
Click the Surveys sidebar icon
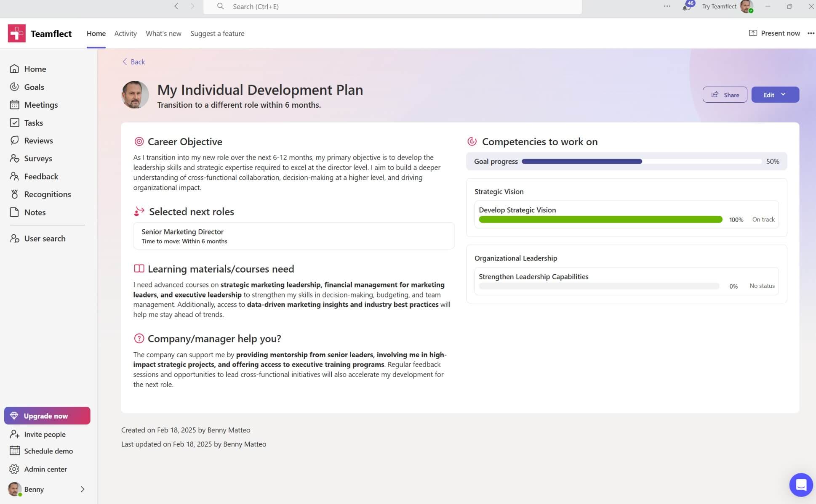tap(14, 159)
